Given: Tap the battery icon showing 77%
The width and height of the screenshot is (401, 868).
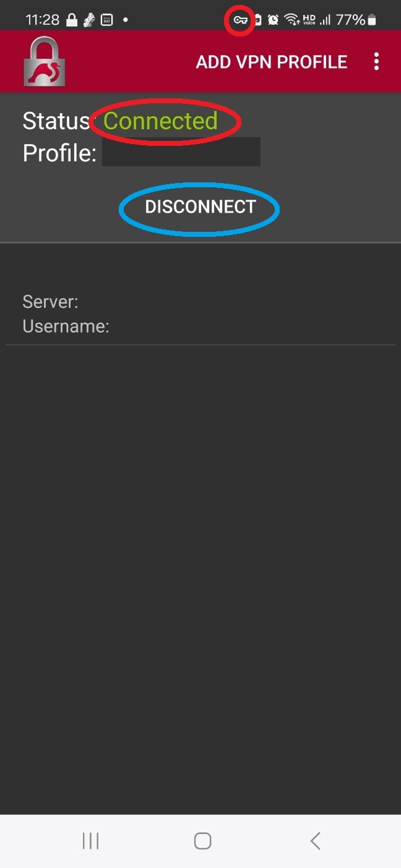Looking at the screenshot, I should [x=371, y=20].
